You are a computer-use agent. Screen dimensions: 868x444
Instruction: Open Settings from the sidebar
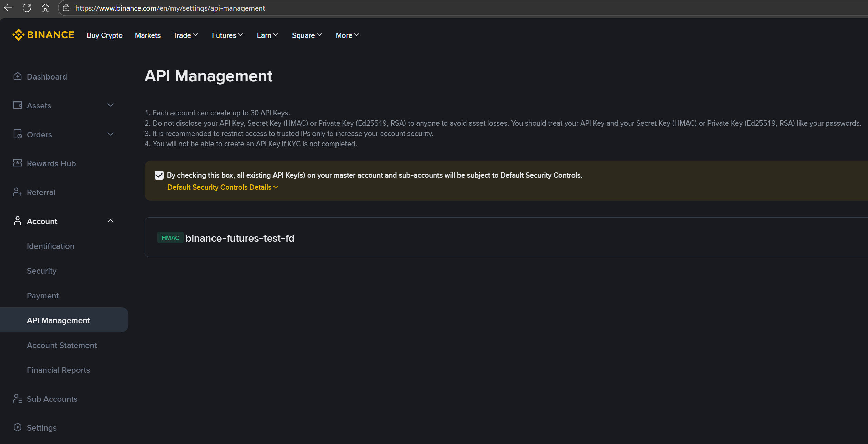click(42, 427)
